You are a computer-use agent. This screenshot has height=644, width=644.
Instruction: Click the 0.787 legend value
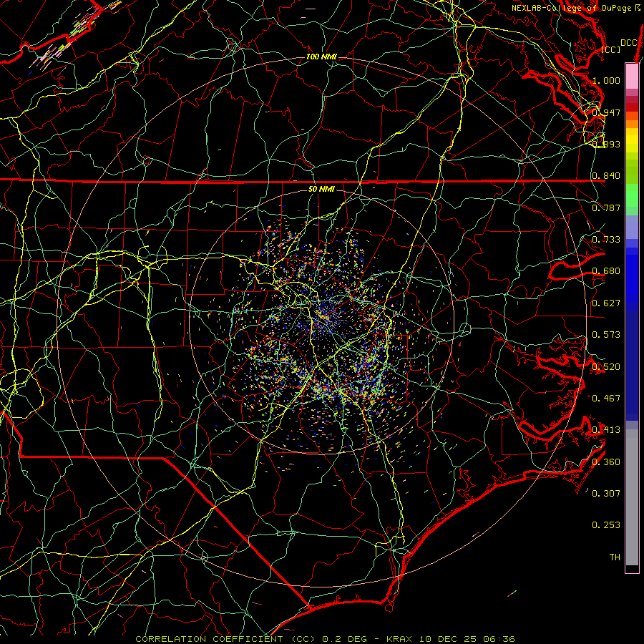tap(606, 208)
